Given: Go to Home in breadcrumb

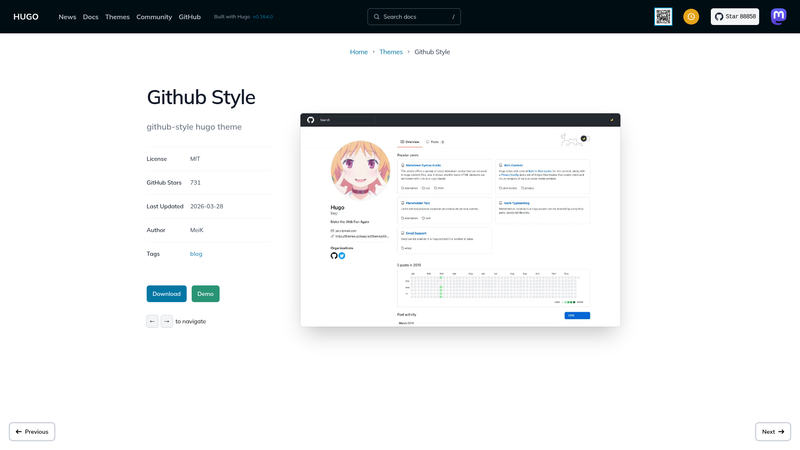Looking at the screenshot, I should (x=359, y=52).
